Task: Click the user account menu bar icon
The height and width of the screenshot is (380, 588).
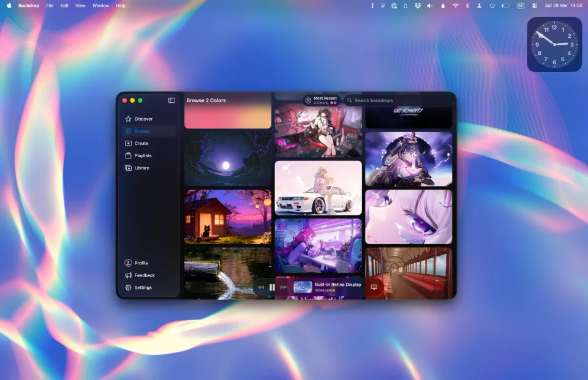Action: [479, 6]
